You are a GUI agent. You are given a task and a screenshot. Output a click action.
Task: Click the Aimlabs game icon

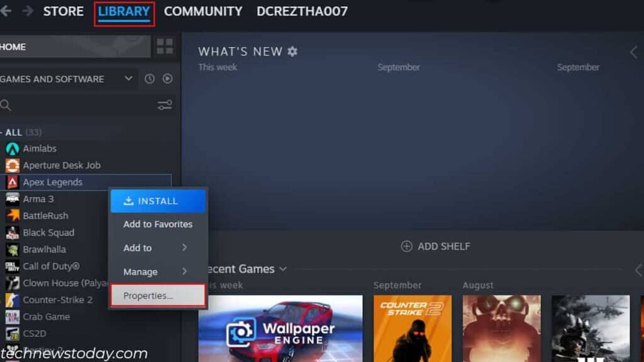[x=13, y=148]
